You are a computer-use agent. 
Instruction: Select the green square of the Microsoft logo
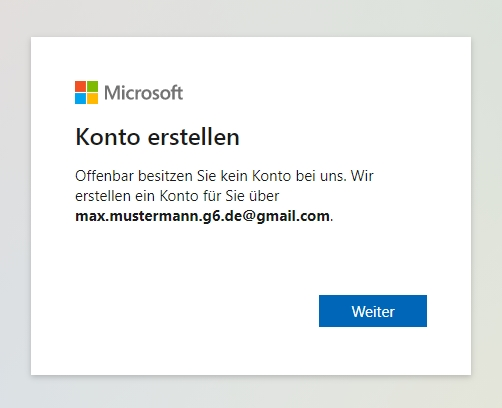tap(93, 86)
